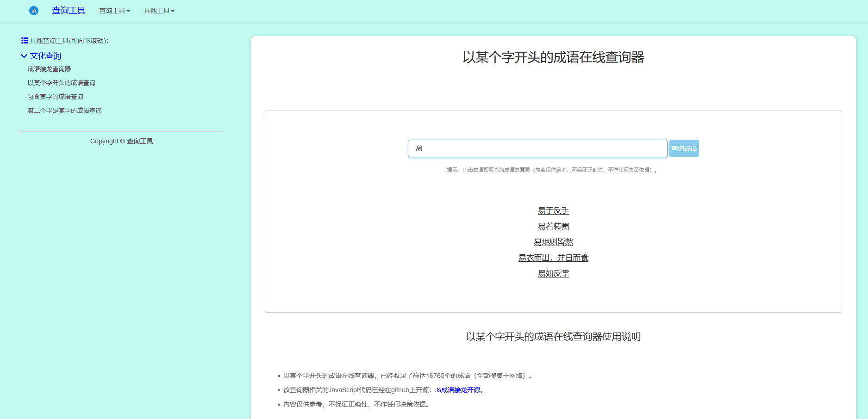Open the 其他工具 dropdown menu

click(159, 11)
